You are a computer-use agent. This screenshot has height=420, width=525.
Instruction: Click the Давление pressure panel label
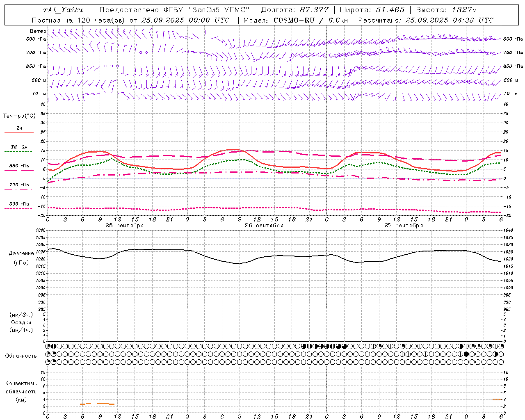click(x=21, y=253)
